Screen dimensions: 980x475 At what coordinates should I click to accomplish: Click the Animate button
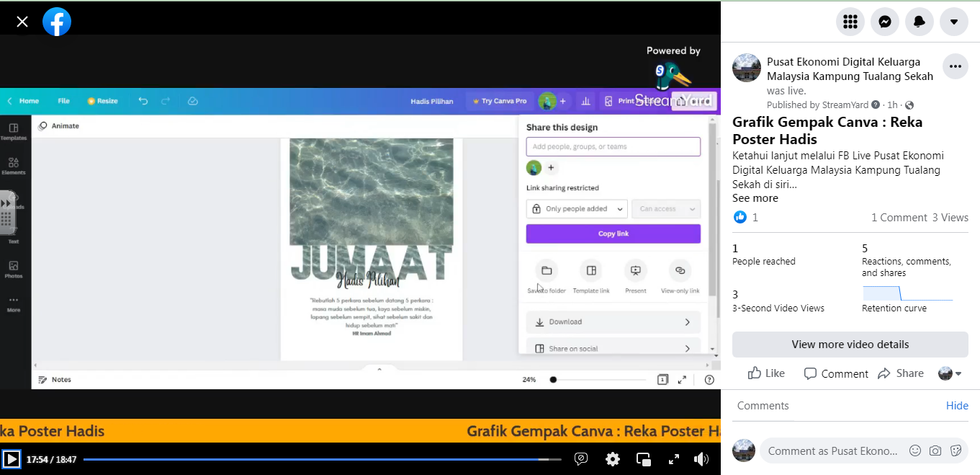coord(59,126)
